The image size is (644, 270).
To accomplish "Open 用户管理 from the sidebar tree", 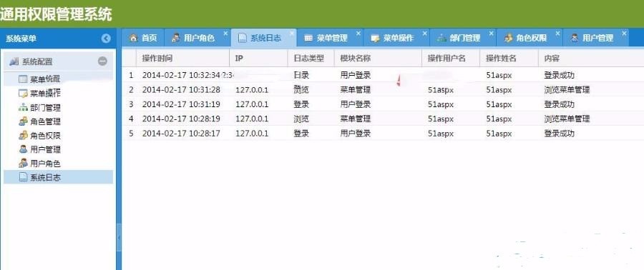I will click(45, 149).
